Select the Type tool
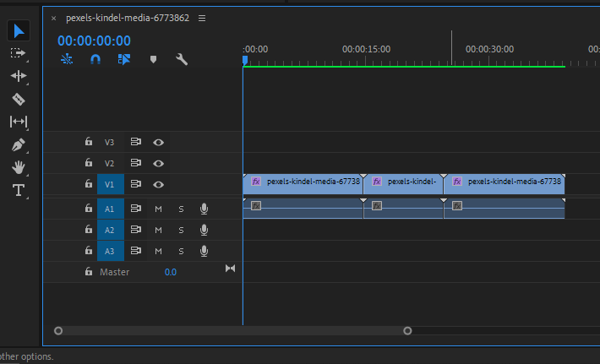 click(x=19, y=190)
